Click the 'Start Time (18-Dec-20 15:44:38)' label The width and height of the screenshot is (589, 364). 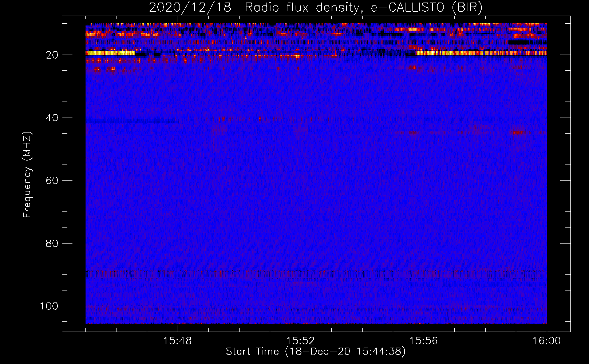point(316,352)
